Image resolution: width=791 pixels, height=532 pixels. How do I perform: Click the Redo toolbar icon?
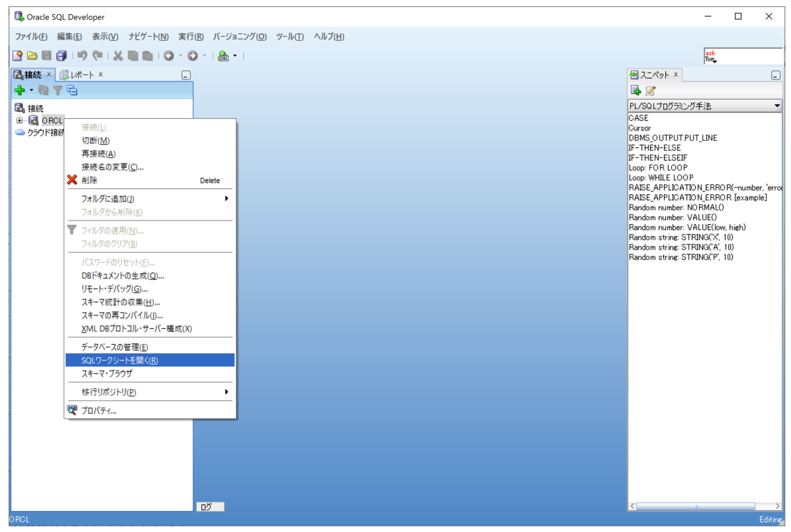pyautogui.click(x=97, y=56)
